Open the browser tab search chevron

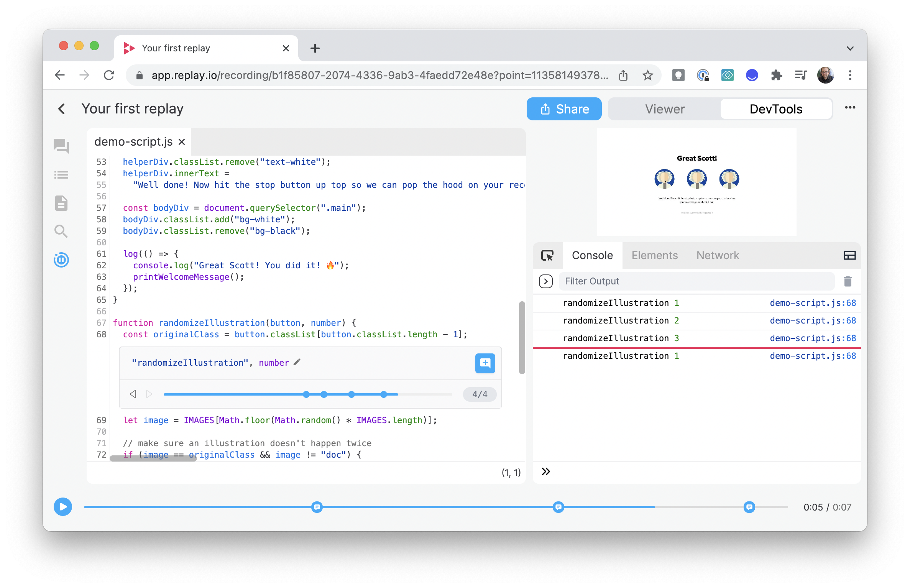pos(850,48)
